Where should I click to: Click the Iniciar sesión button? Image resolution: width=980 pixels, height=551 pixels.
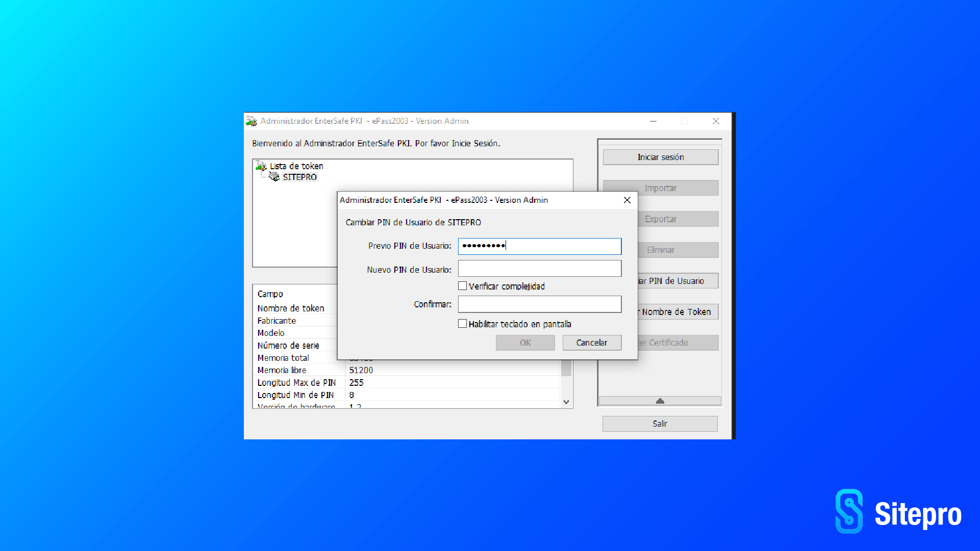pyautogui.click(x=661, y=157)
